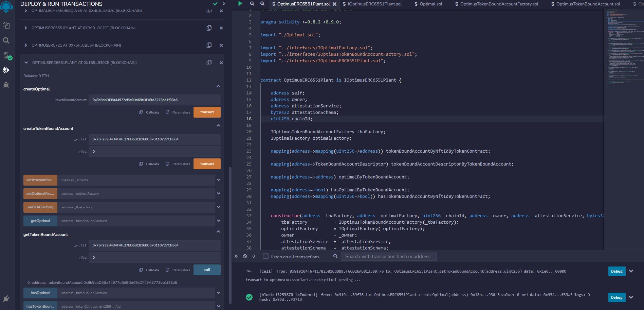Open the Deploy & run transactions sidebar icon
Screen dimensions: 644x310
pyautogui.click(x=6, y=70)
